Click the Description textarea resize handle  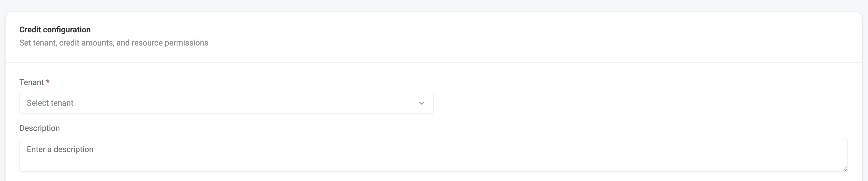click(844, 168)
